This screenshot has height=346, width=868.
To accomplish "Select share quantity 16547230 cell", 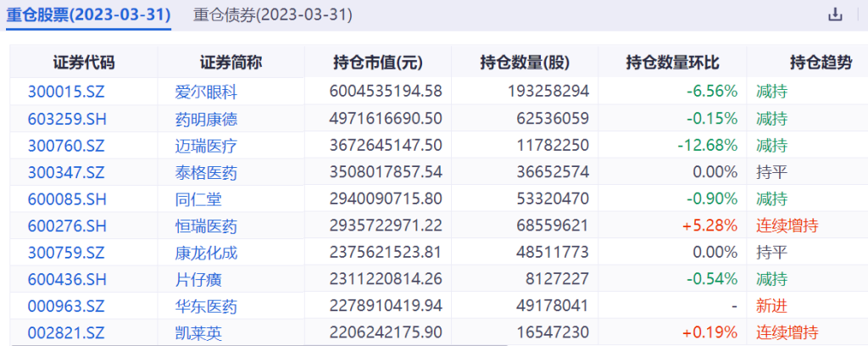I will click(553, 333).
